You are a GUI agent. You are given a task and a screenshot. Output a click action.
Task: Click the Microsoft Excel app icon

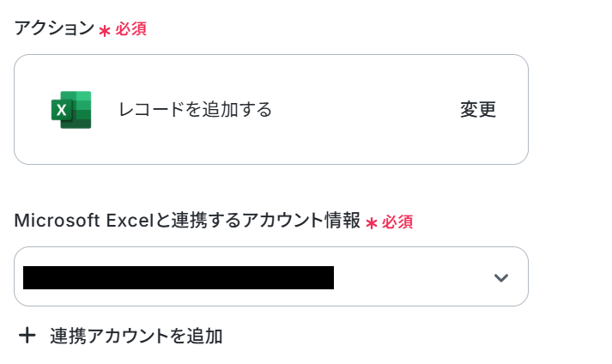coord(71,110)
